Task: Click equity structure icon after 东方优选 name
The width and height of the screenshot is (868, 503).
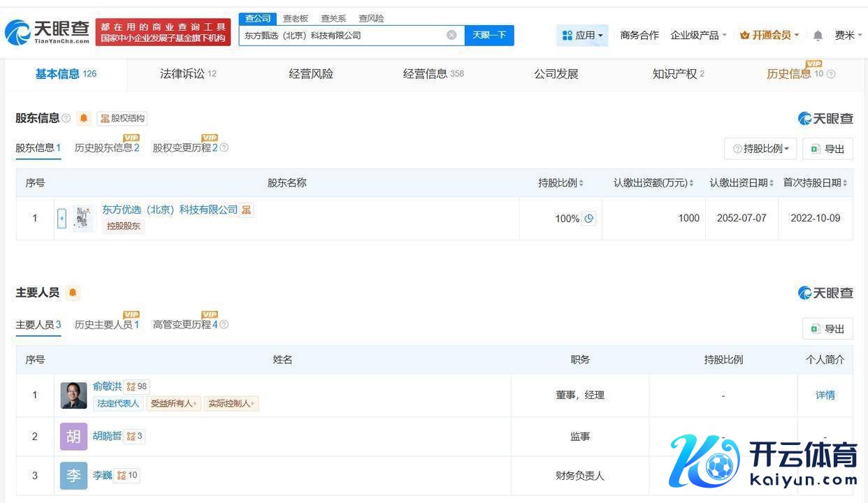Action: 247,210
